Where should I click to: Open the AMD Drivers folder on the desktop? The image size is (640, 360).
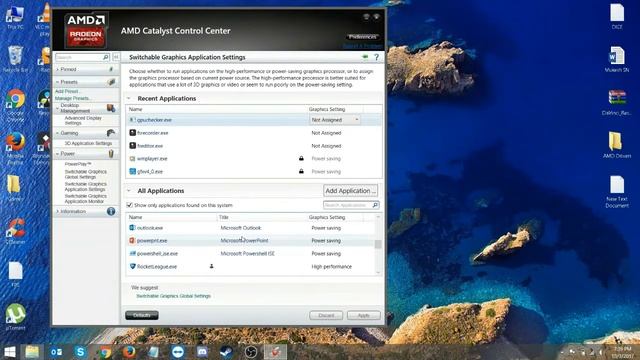coord(616,144)
